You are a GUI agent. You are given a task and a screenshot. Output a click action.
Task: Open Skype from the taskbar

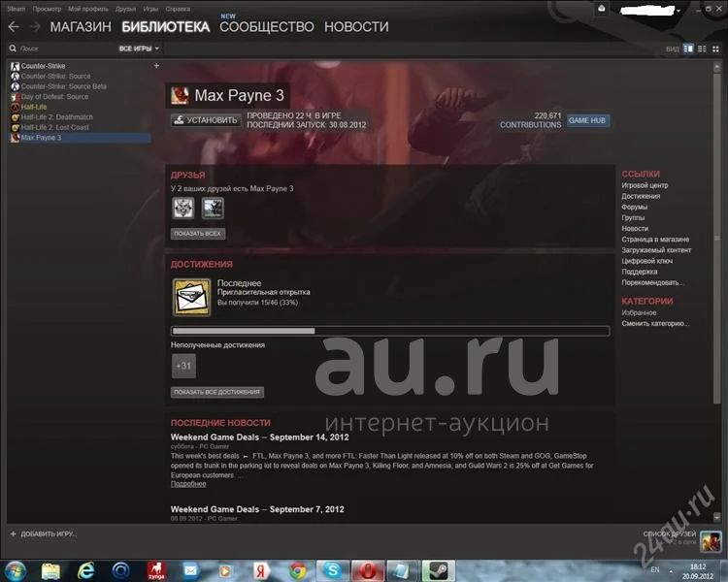(x=332, y=571)
